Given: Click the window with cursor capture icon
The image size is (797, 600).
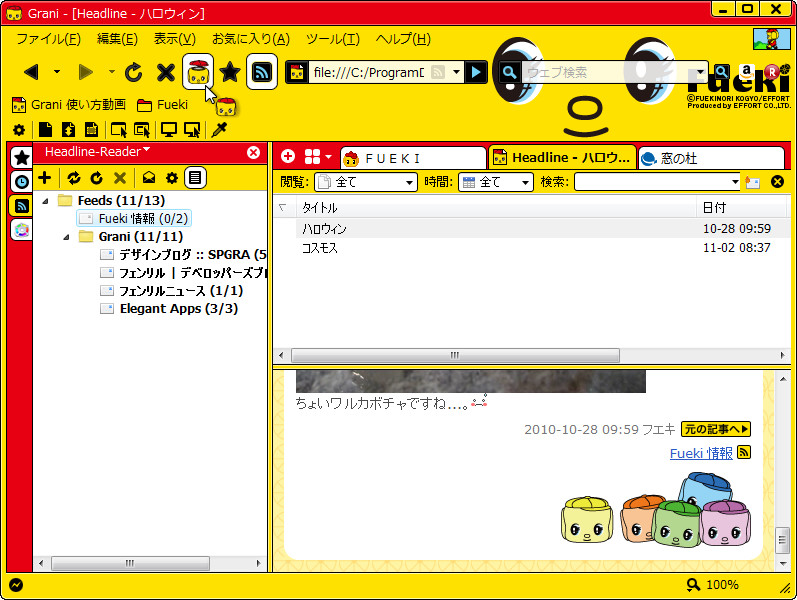Looking at the screenshot, I should click(119, 130).
